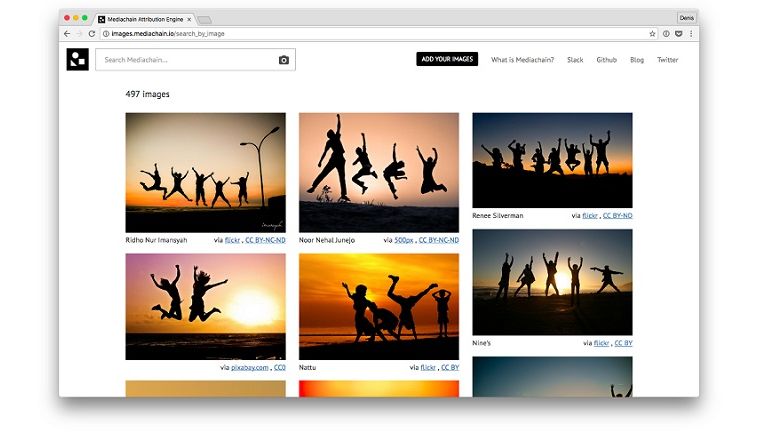Click the red close window button
The image size is (777, 437).
click(67, 18)
